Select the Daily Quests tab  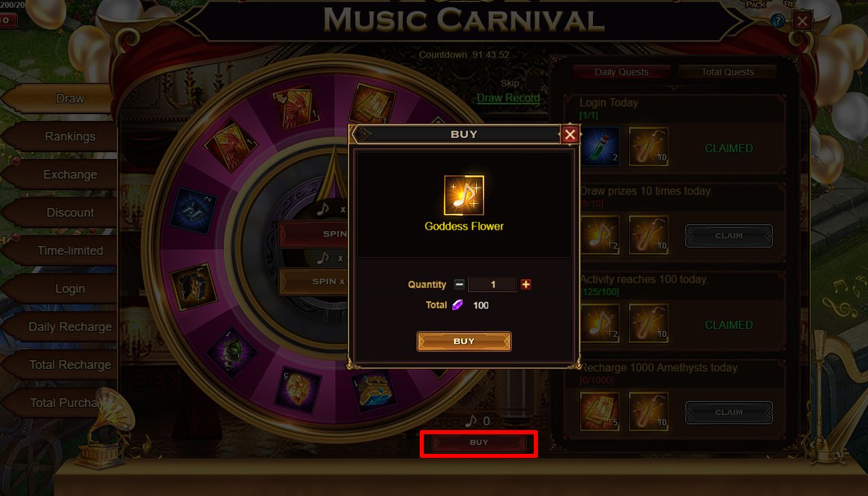point(621,72)
